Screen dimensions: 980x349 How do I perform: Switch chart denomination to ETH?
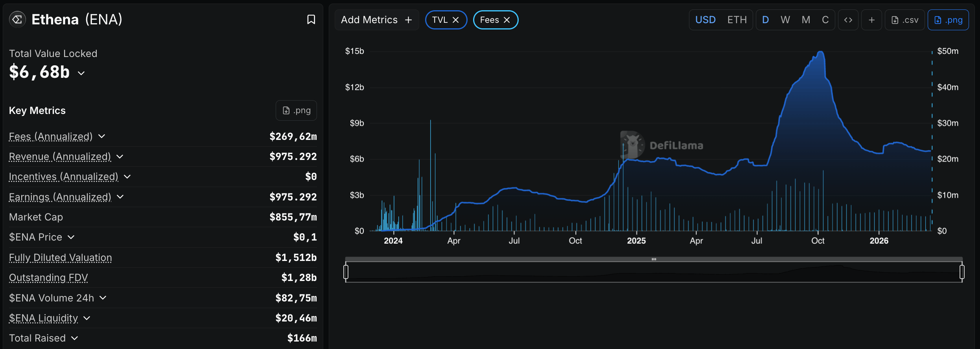pos(737,20)
